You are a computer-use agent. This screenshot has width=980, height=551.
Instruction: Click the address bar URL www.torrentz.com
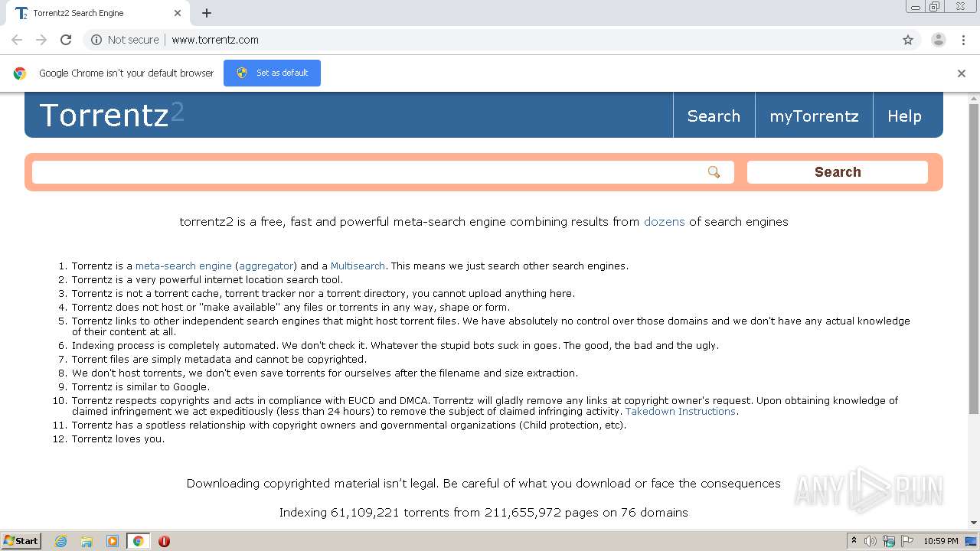pos(215,40)
